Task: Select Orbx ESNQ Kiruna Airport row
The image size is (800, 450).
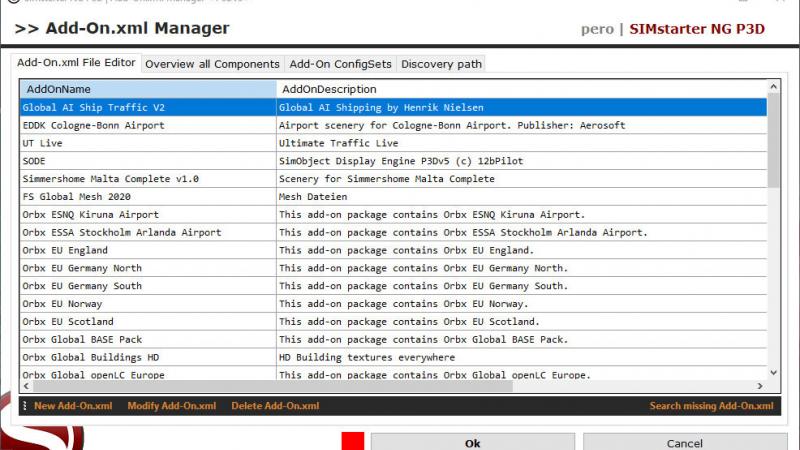Action: point(393,215)
